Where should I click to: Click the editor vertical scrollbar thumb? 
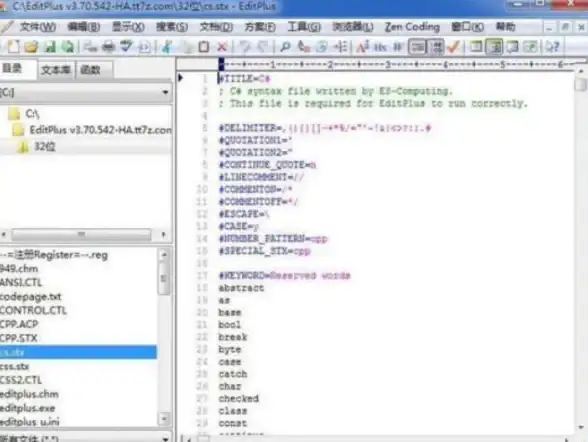click(580, 84)
